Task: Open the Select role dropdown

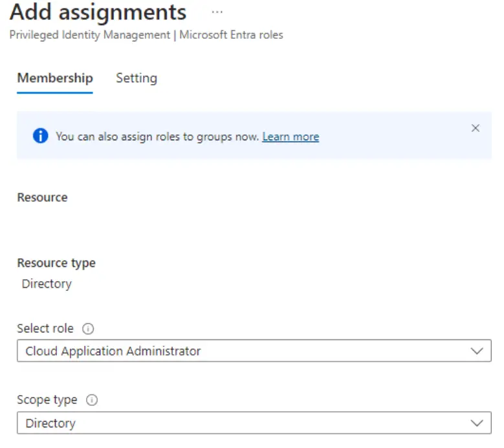Action: tap(254, 350)
